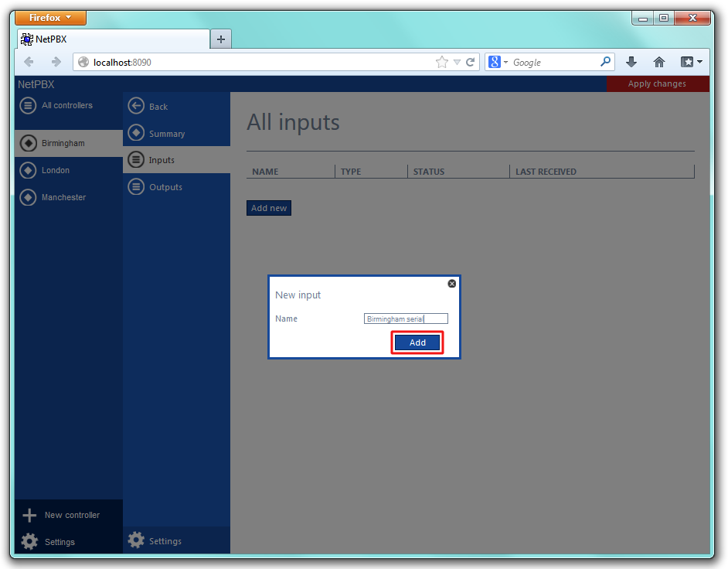
Task: Open the Inputs section
Action: tap(162, 160)
